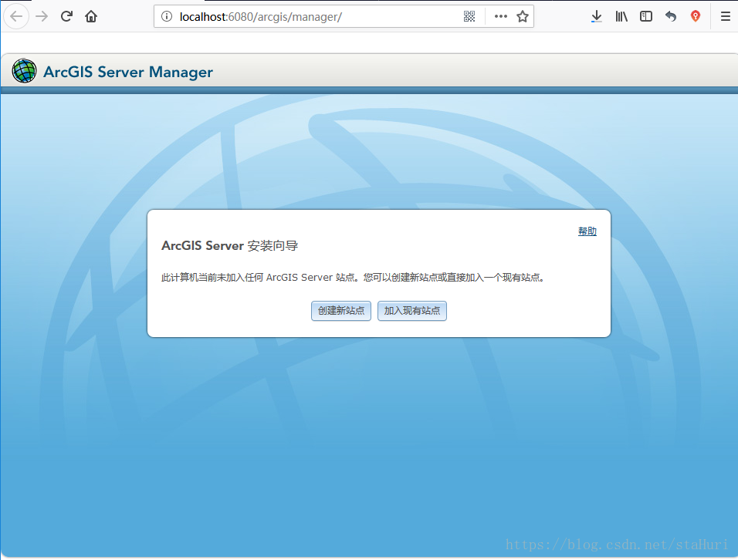This screenshot has width=738, height=560.
Task: Go forward to the next page
Action: (x=42, y=16)
